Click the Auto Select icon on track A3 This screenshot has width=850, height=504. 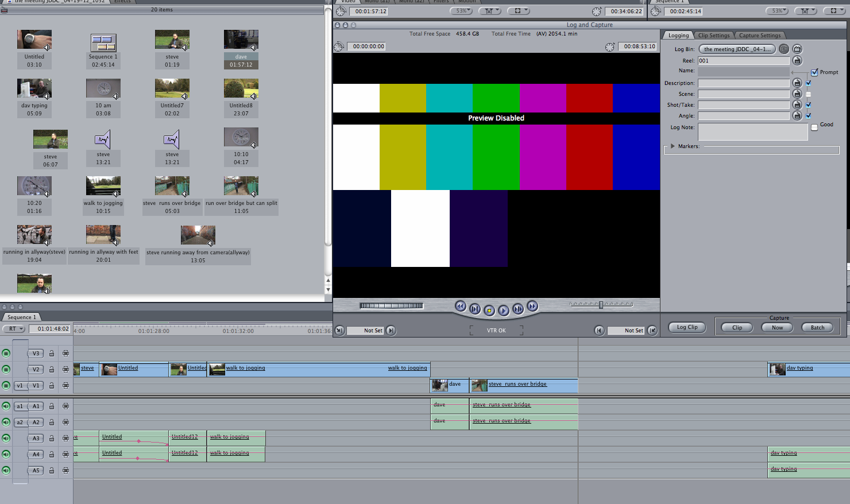[x=66, y=438]
